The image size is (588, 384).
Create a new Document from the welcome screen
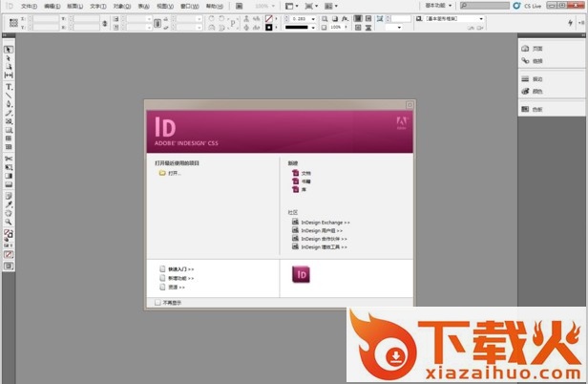[304, 172]
